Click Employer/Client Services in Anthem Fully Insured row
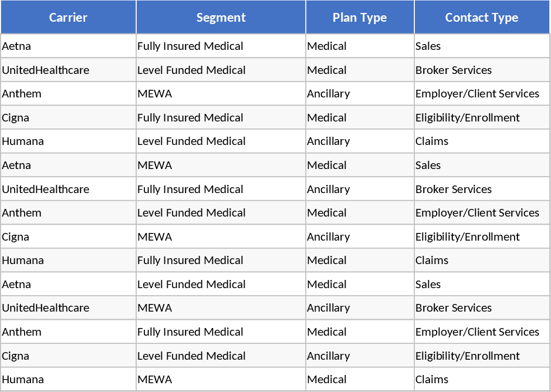Image resolution: width=551 pixels, height=392 pixels. (477, 332)
